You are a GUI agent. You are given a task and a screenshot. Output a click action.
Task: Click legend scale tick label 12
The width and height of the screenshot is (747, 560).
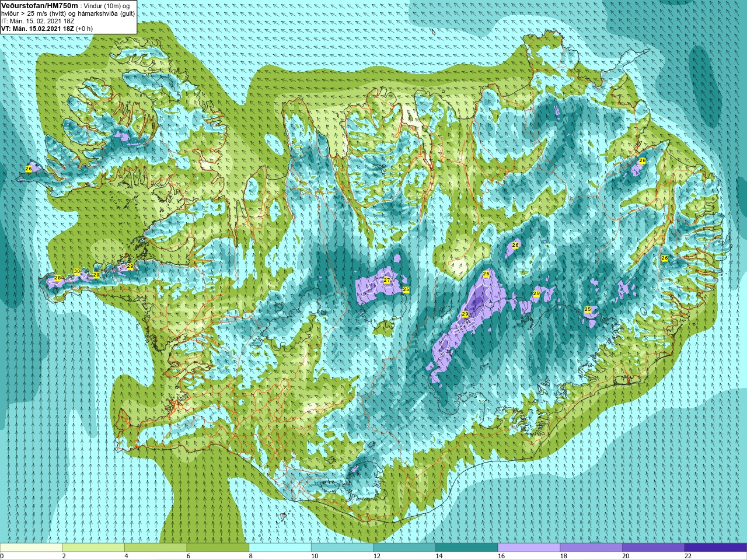376,556
